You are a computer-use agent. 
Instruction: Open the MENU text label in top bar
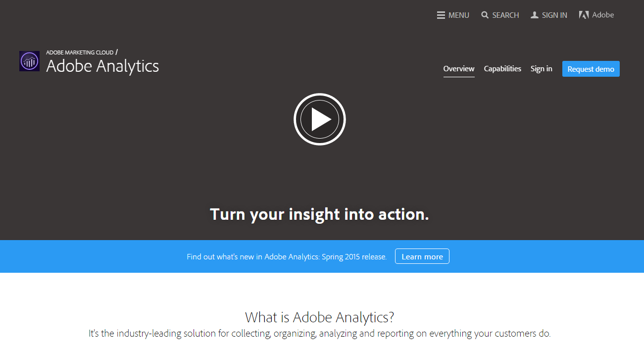(x=459, y=15)
